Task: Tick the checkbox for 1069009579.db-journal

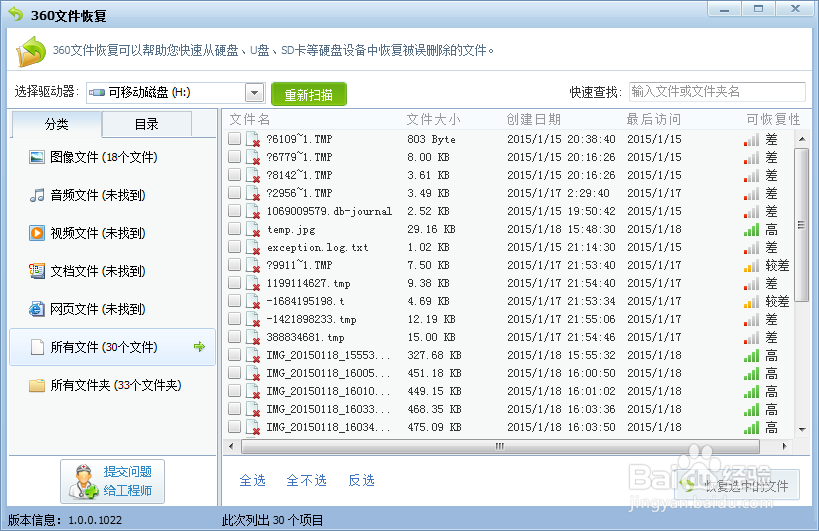Action: pos(235,210)
